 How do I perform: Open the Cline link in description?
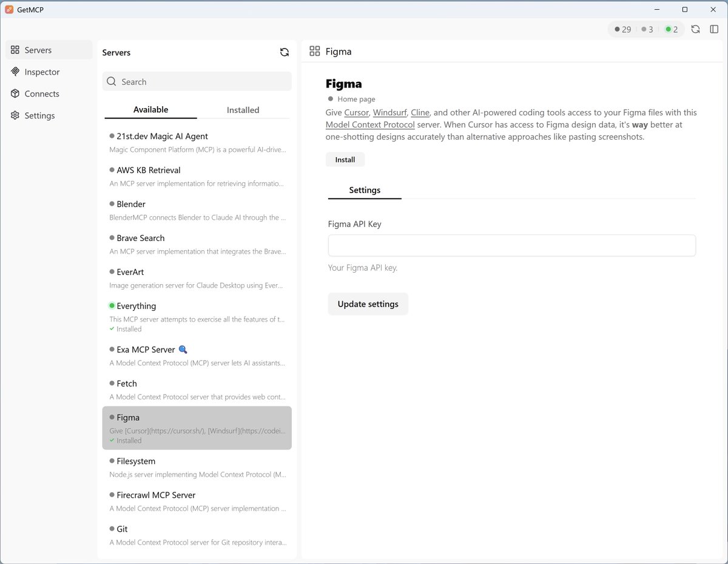click(420, 112)
